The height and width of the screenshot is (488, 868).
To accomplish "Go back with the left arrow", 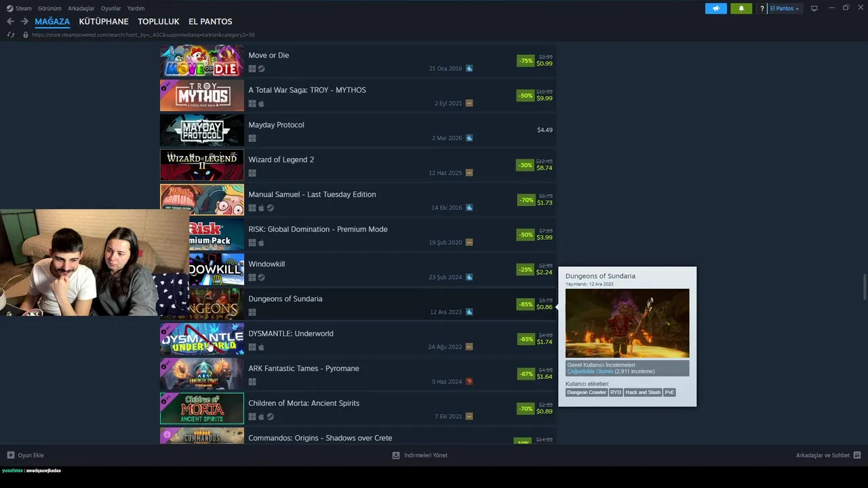I will [x=10, y=22].
